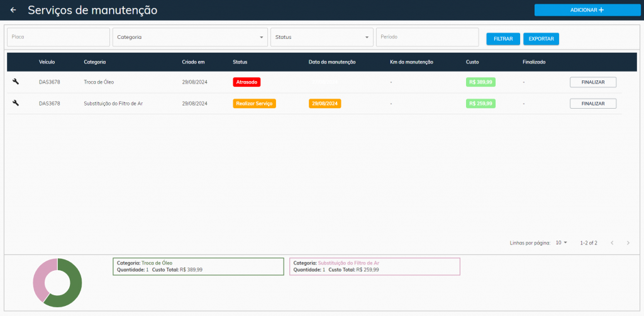The width and height of the screenshot is (644, 316).
Task: Finalize the Troca de Óleo service
Action: [593, 82]
